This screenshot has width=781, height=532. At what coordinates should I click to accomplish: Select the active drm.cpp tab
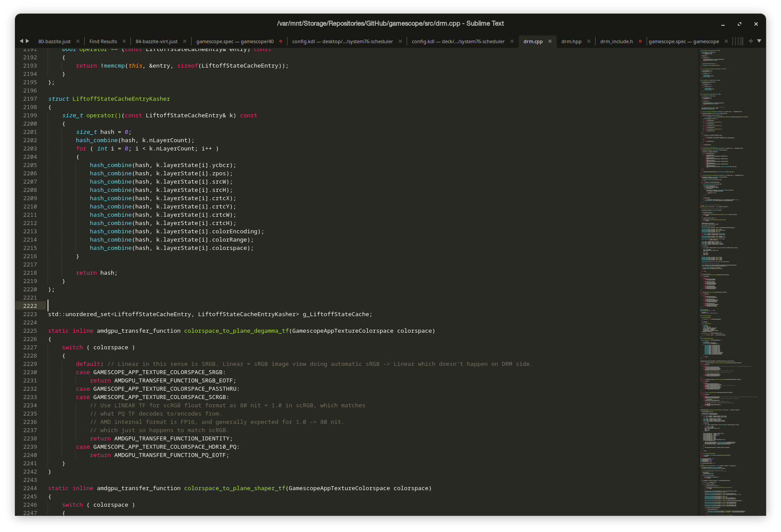(x=533, y=41)
